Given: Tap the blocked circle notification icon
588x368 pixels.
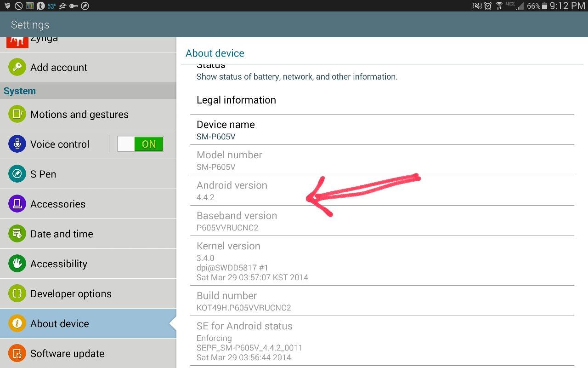Looking at the screenshot, I should pyautogui.click(x=19, y=6).
